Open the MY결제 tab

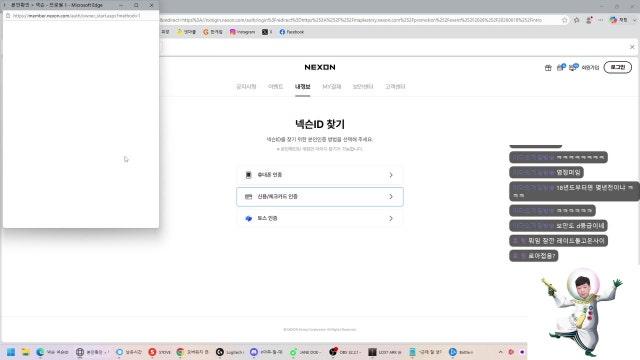click(331, 87)
